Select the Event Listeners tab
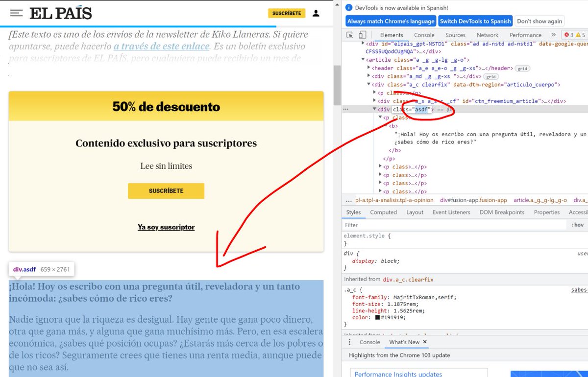The image size is (588, 377). (451, 212)
